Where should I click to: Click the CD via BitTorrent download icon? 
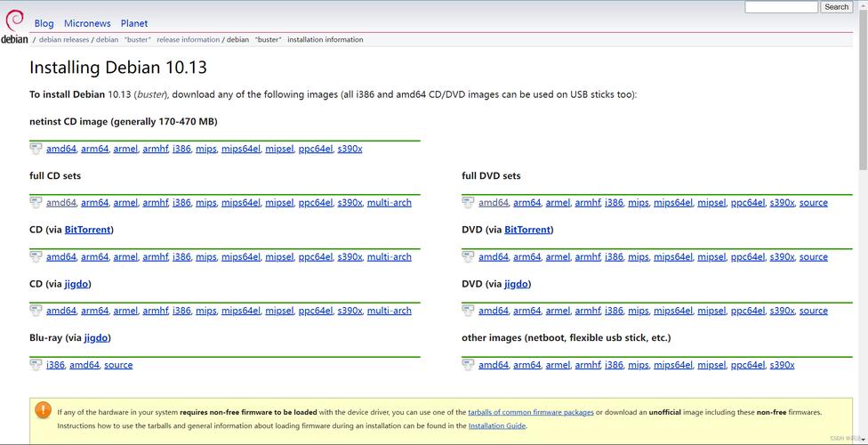(x=36, y=256)
